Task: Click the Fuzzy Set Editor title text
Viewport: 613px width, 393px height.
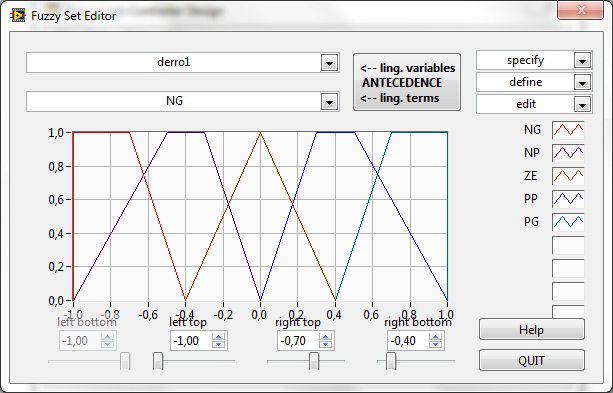Action: (73, 16)
